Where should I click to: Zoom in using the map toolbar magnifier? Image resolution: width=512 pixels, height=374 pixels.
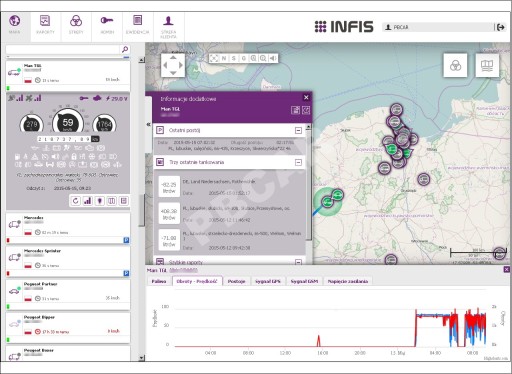click(253, 58)
